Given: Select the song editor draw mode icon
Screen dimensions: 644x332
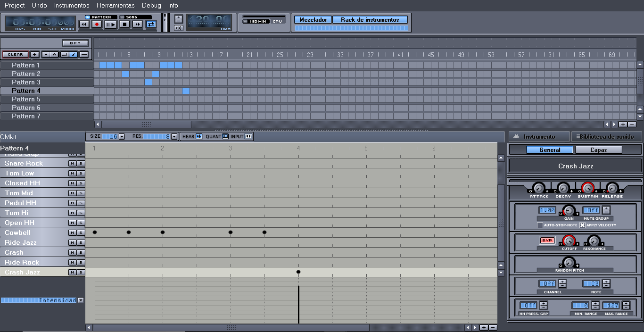Looking at the screenshot, I should [73, 54].
